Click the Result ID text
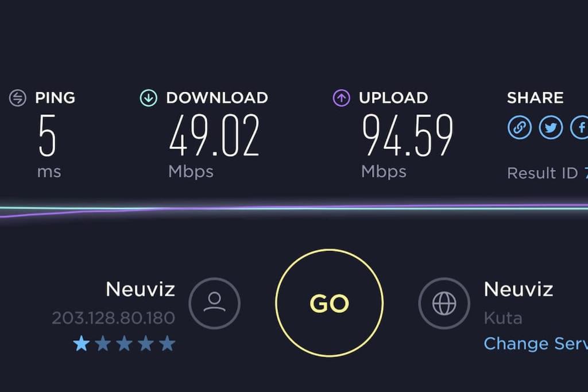Viewport: 588px width, 392px height. (x=547, y=173)
